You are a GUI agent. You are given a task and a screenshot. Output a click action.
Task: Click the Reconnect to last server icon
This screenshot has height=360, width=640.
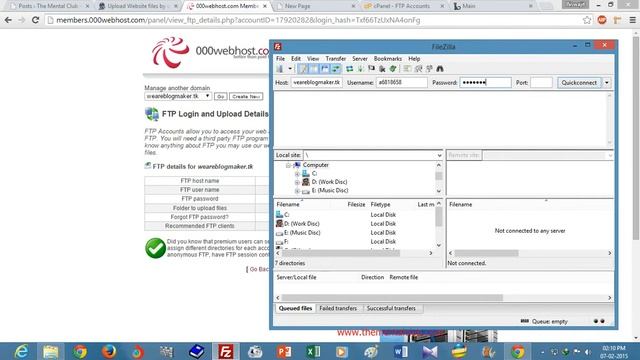coord(393,69)
